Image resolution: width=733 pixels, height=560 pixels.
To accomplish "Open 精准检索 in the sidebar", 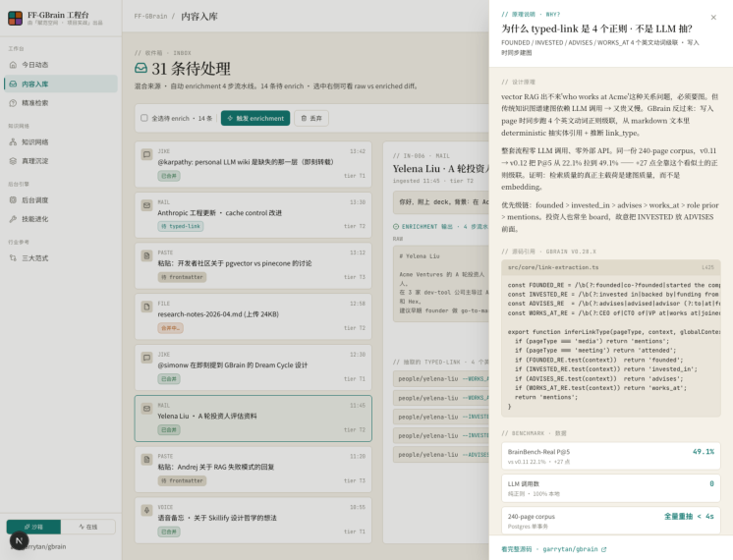I will tap(61, 103).
